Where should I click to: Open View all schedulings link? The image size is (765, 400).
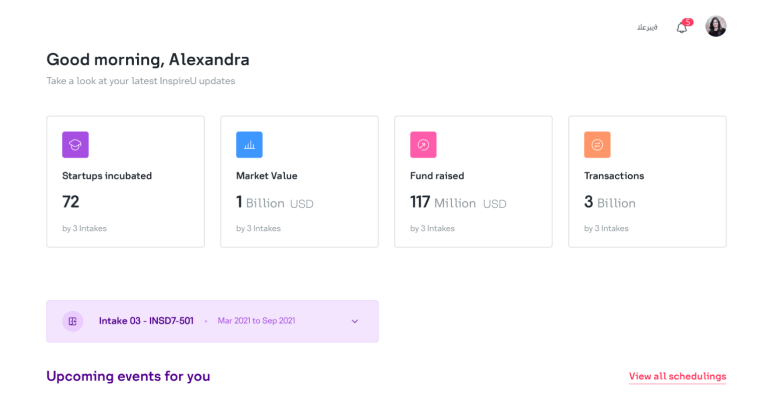(677, 376)
